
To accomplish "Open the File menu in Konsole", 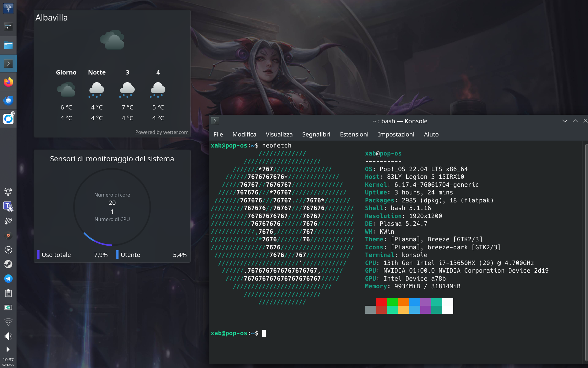I will [218, 134].
